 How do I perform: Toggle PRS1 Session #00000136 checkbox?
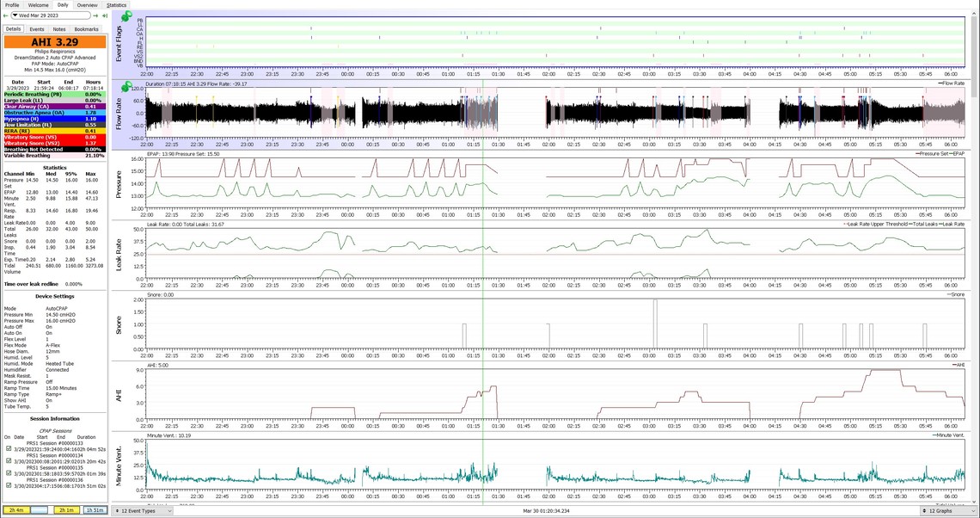8,484
